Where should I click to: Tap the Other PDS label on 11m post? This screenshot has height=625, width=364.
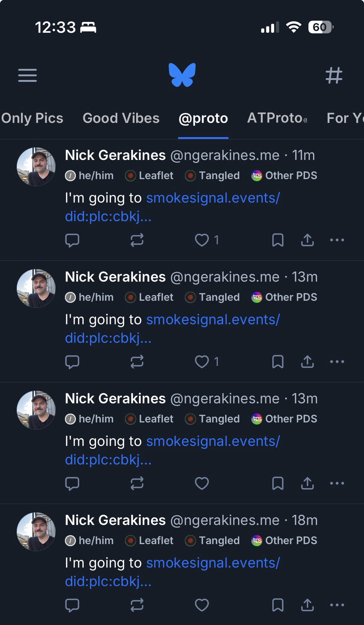pyautogui.click(x=284, y=176)
